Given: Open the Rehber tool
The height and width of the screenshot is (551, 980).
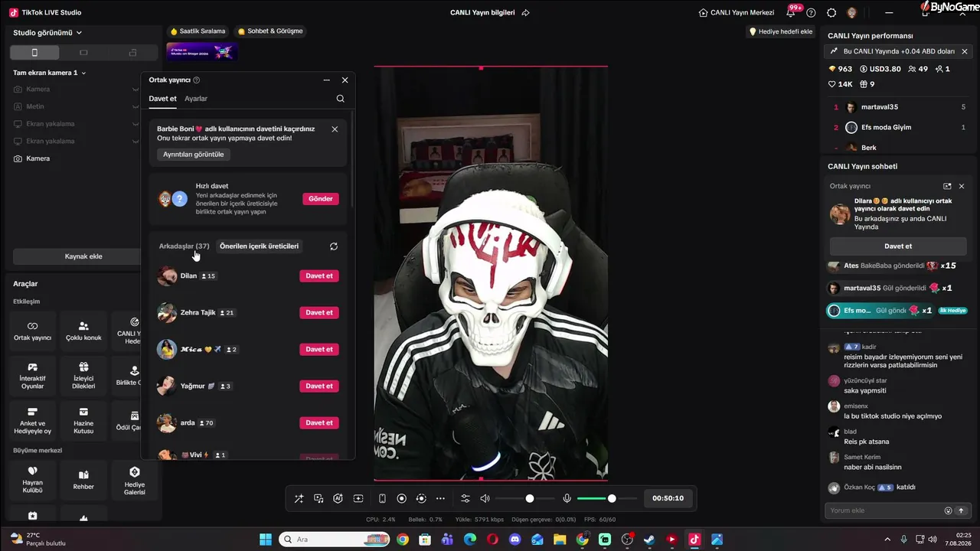Looking at the screenshot, I should (x=83, y=480).
